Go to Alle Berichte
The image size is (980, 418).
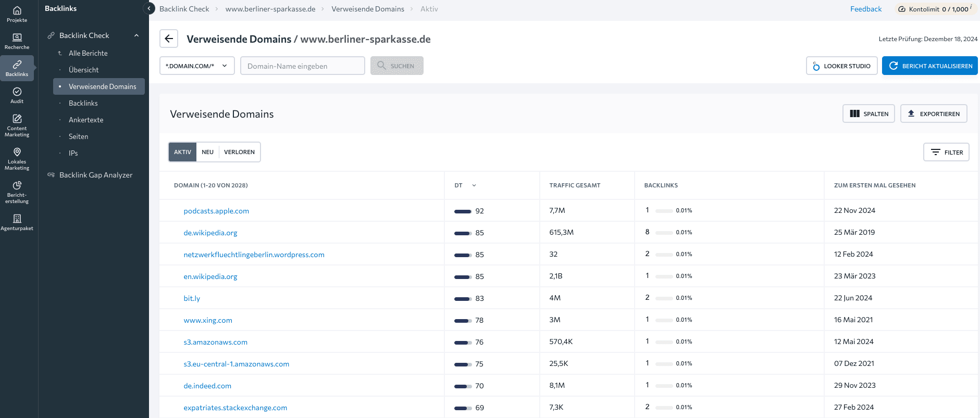click(x=88, y=53)
